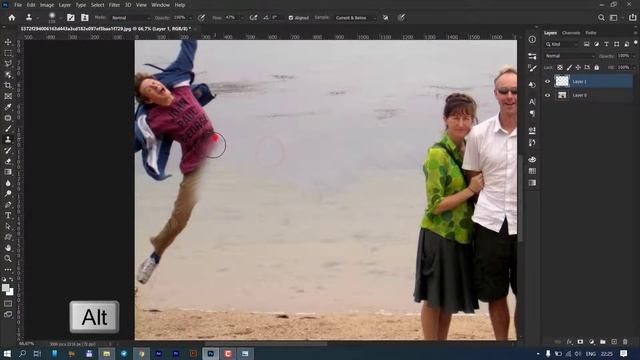Switch to the Channels tab
Screen dimensions: 640x360
[x=571, y=33]
